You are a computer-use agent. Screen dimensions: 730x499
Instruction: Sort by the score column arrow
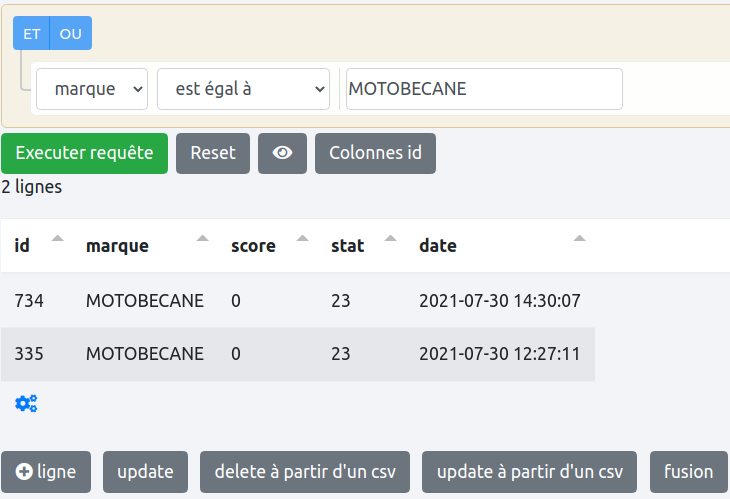click(302, 239)
